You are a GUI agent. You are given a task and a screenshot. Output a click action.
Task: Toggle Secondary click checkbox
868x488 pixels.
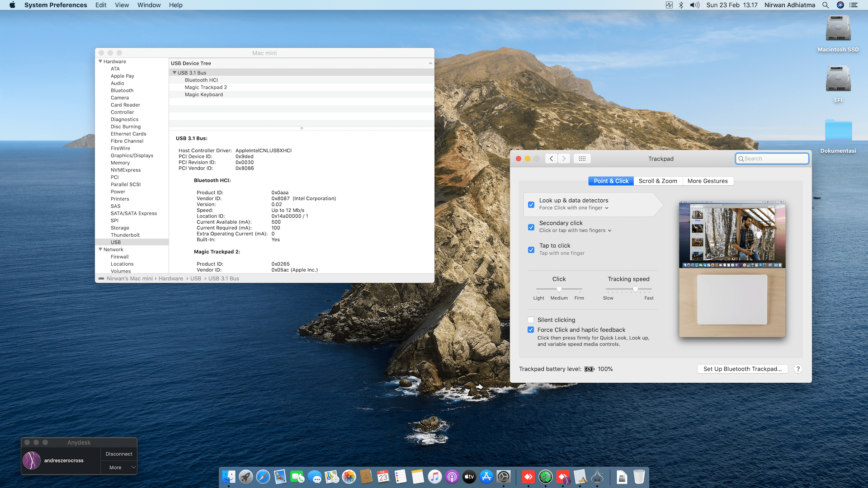[531, 227]
